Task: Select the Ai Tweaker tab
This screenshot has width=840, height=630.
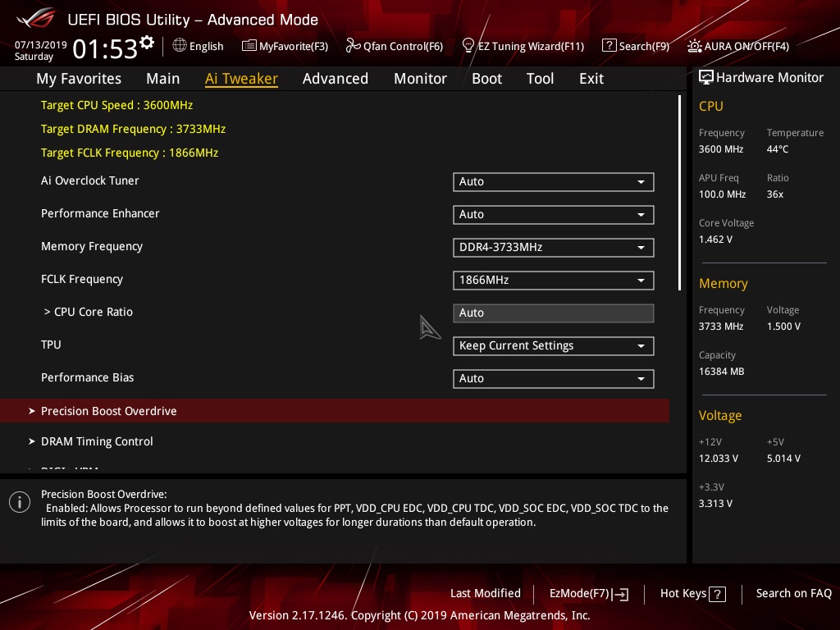Action: tap(241, 79)
